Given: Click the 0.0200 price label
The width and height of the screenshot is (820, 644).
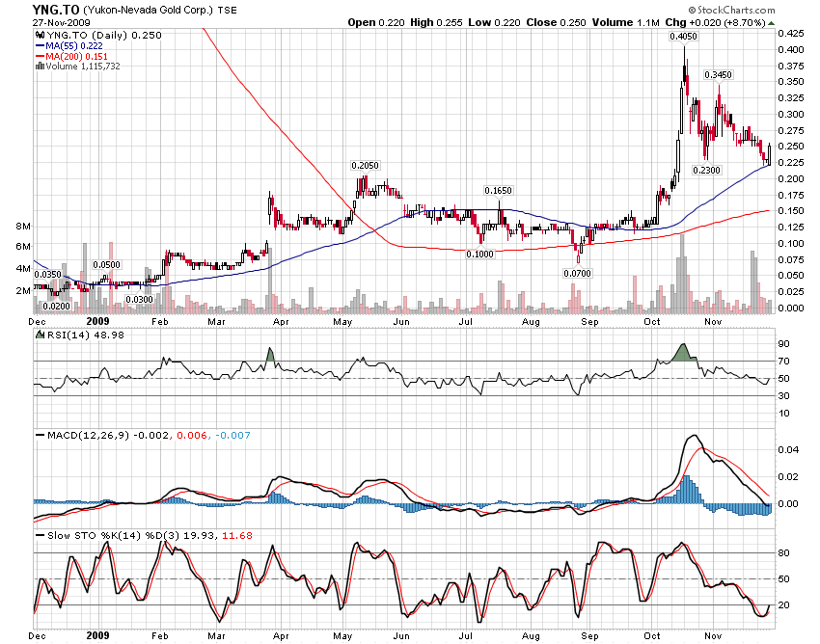Looking at the screenshot, I should coord(56,306).
